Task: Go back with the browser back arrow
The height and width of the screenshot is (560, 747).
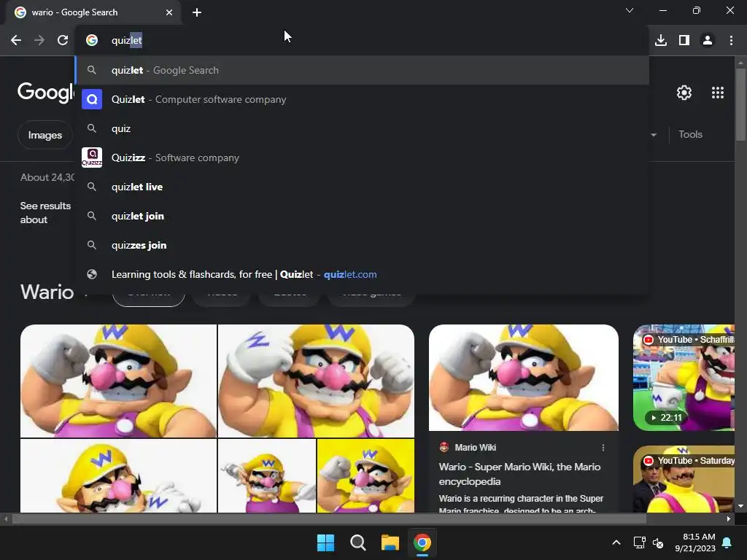Action: pos(16,41)
